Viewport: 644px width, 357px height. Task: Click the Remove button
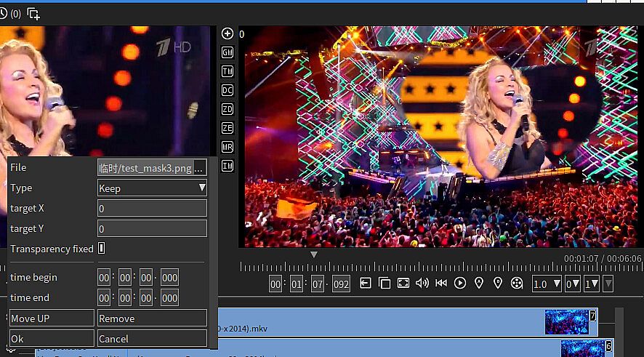click(x=152, y=318)
